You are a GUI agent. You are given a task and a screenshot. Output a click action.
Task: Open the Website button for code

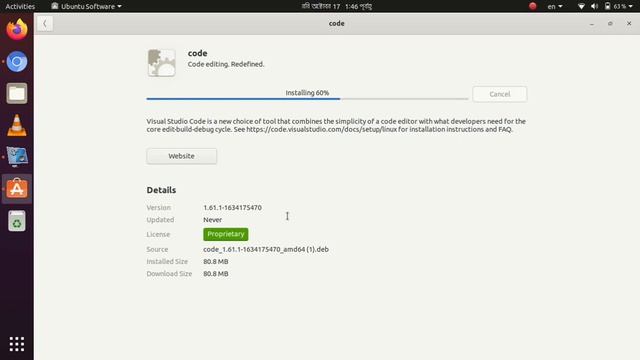tap(182, 156)
